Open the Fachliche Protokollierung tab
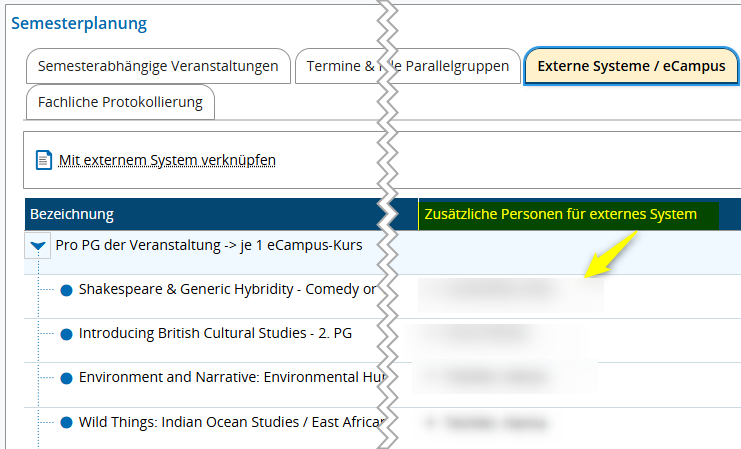The image size is (741, 449). coord(121,102)
